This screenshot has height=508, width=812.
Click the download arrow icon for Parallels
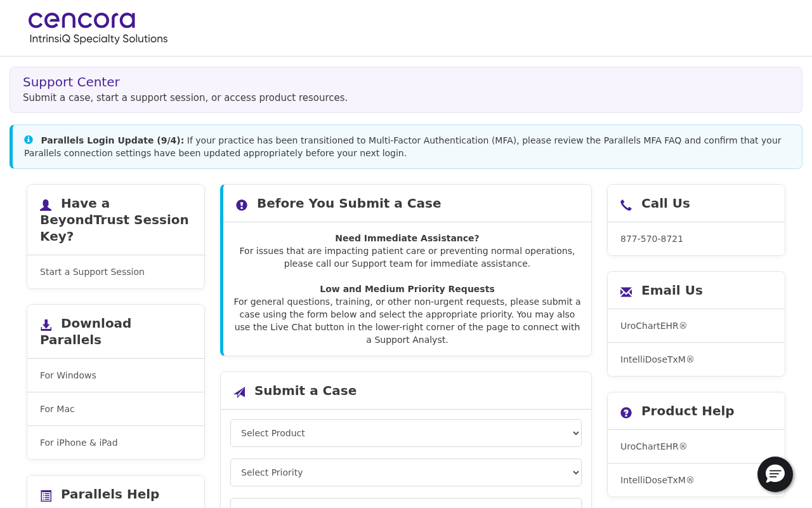pyautogui.click(x=46, y=324)
